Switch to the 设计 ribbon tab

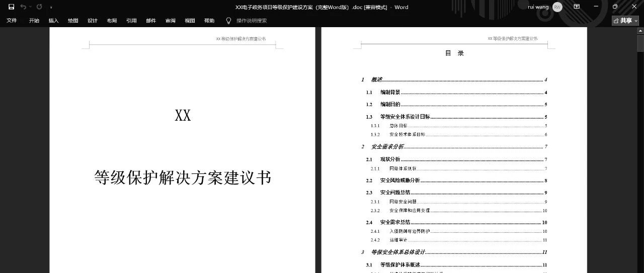93,21
